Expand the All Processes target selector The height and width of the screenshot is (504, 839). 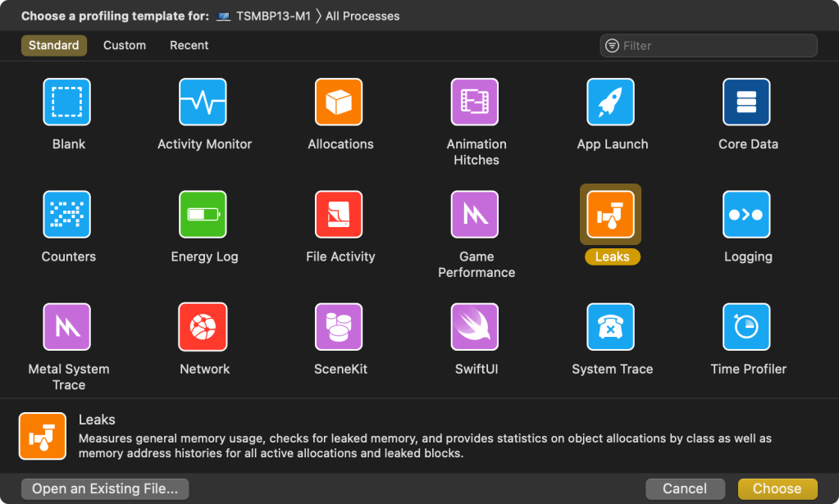coord(363,16)
